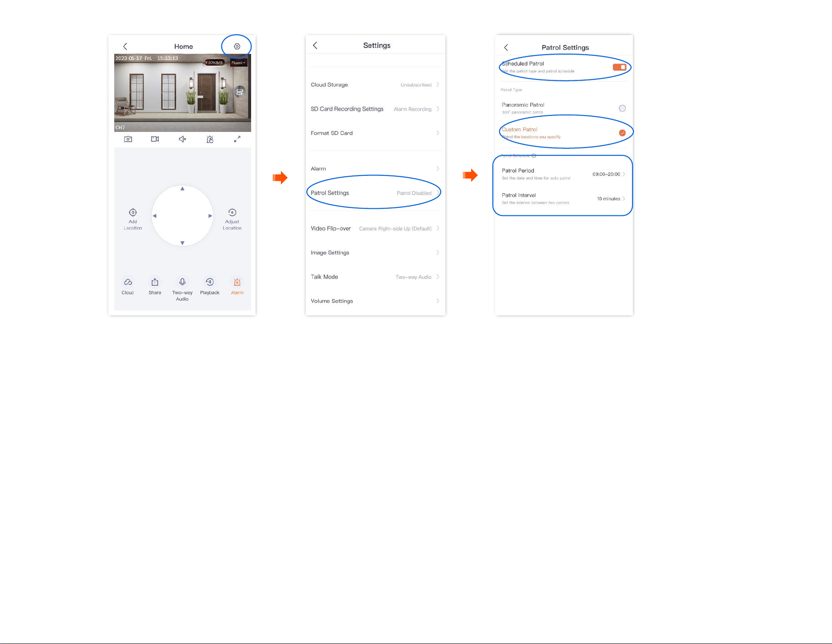Unmute the speaker icon under video

click(x=182, y=139)
